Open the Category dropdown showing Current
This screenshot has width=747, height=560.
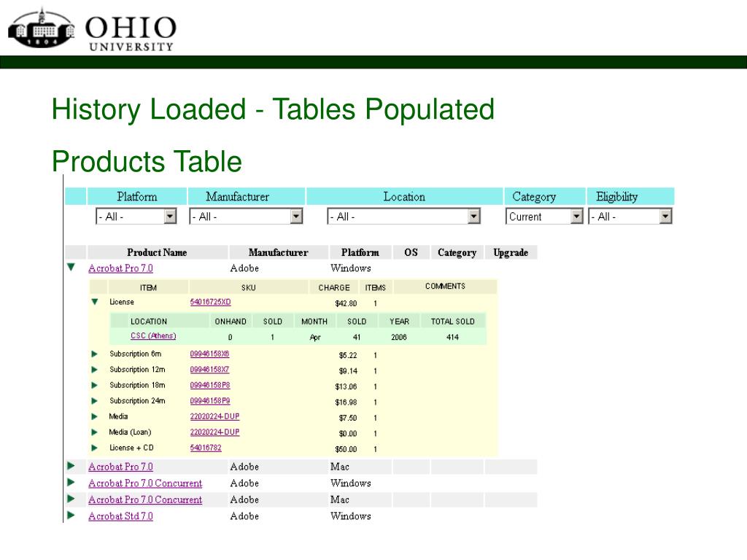(544, 217)
